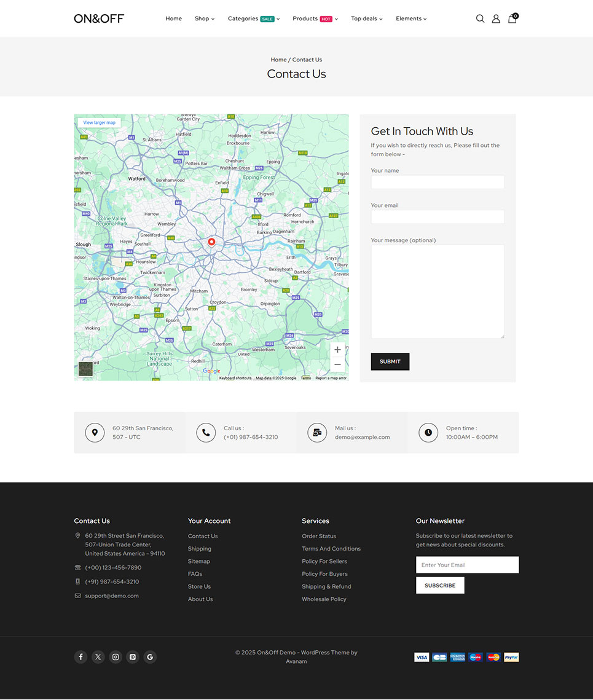Click Report a map error link
The height and width of the screenshot is (700, 593).
331,378
